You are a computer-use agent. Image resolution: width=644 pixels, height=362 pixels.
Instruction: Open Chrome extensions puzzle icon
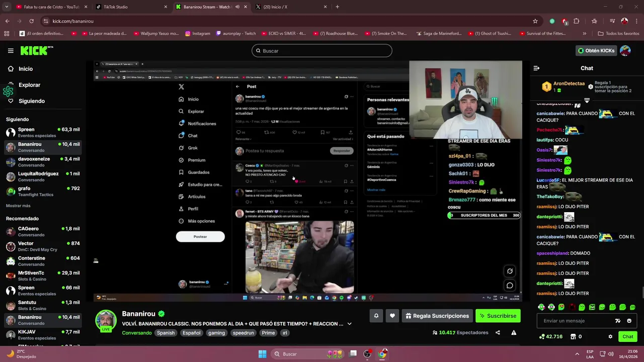577,21
